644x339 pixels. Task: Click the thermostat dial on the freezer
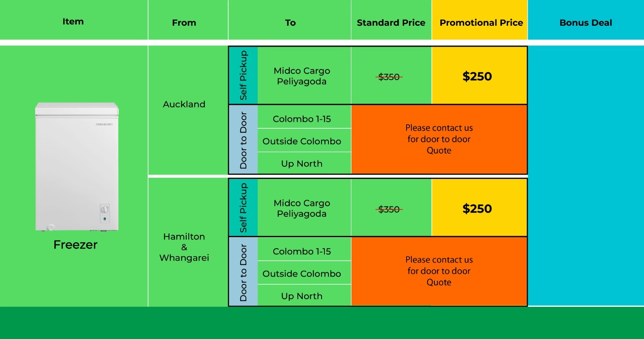click(x=105, y=209)
